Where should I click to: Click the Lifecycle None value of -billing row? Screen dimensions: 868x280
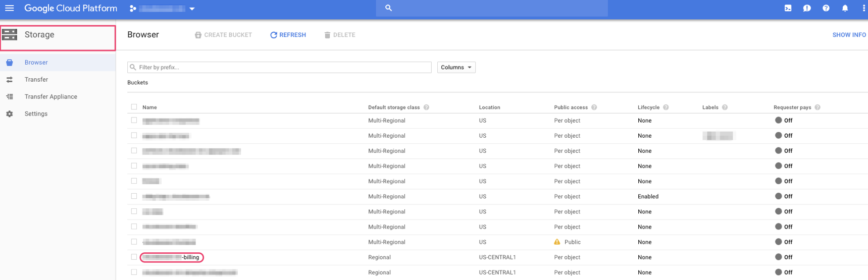click(x=644, y=257)
